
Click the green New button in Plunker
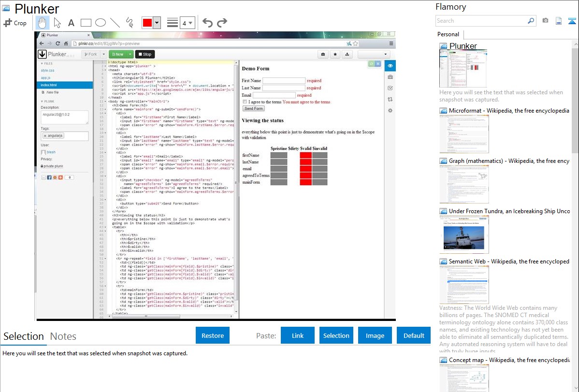coord(118,54)
